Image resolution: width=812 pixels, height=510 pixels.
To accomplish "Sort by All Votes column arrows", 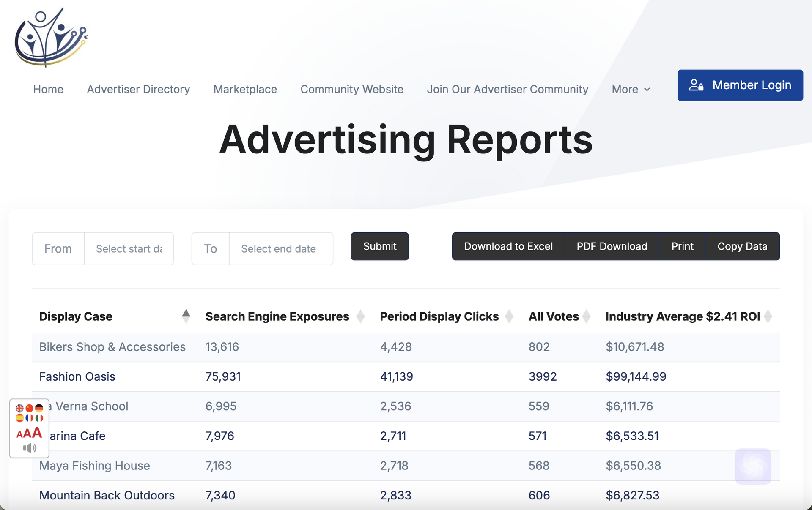I will pos(586,316).
